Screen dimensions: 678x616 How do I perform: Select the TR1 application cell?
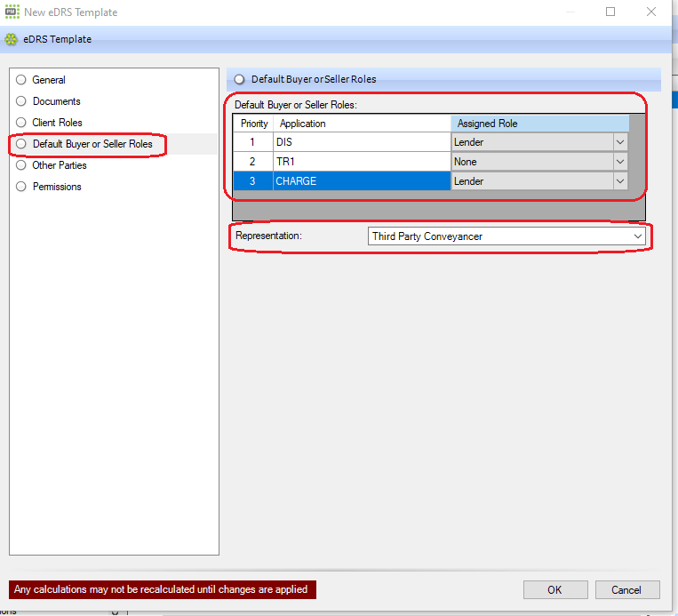[x=362, y=162]
